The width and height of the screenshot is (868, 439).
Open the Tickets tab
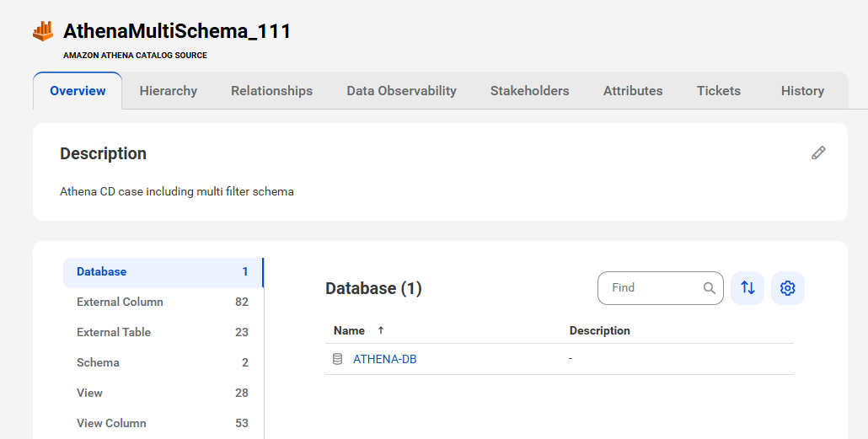(719, 91)
